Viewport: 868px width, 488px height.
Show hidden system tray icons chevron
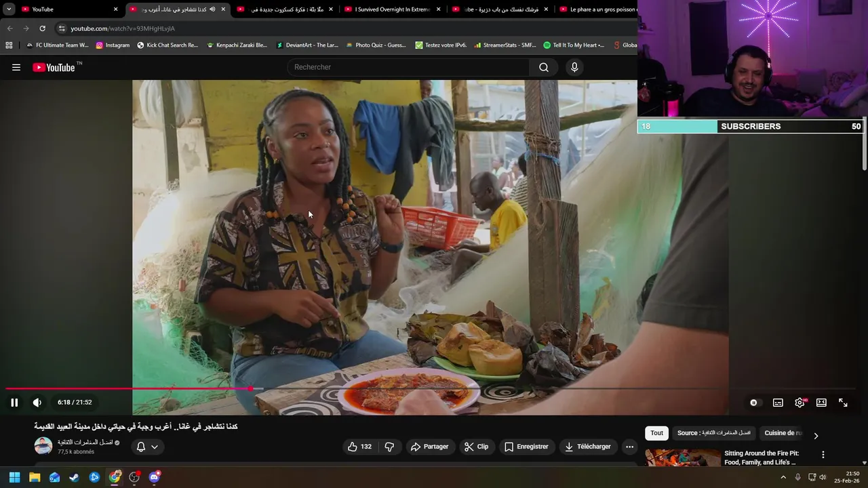point(783,477)
